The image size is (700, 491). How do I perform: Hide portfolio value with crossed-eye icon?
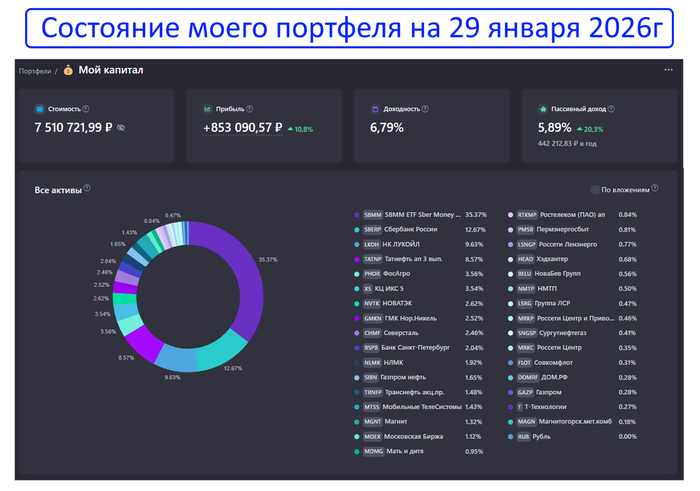(x=121, y=128)
